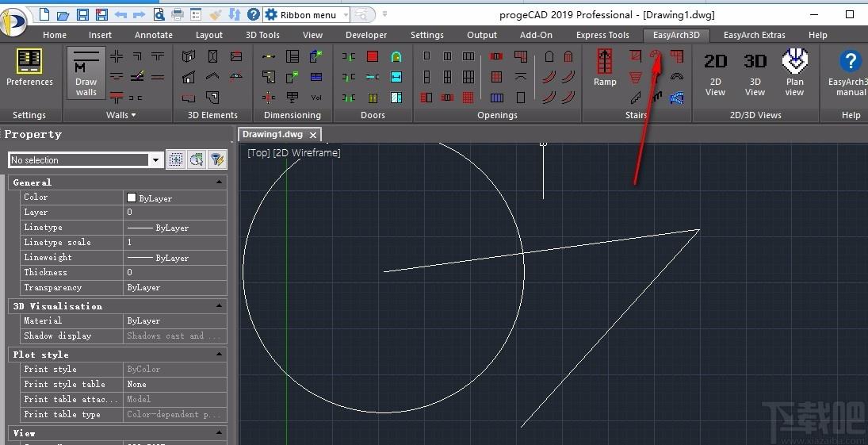Open Print Preview from the quick toolbar
This screenshot has height=445, width=868.
(x=159, y=14)
